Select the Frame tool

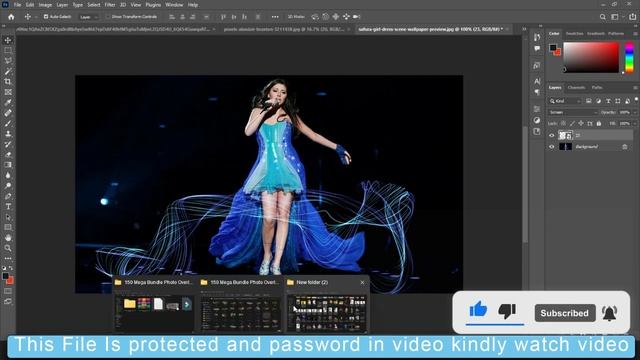coord(8,92)
